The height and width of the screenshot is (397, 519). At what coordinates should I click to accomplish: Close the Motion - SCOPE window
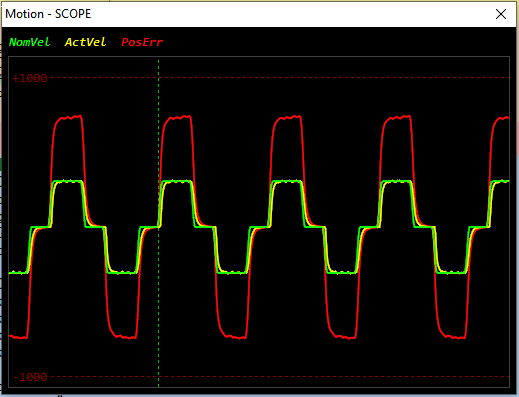501,14
